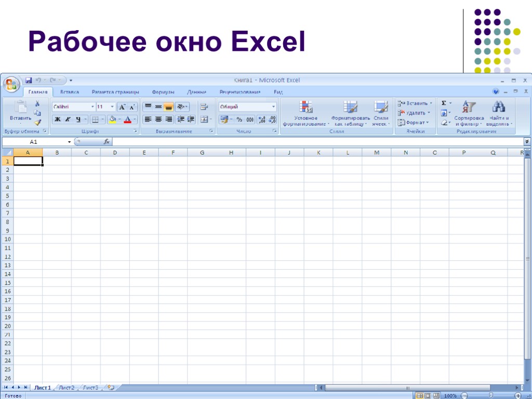Open the Вставка ribbon tab
Screen dimensions: 532x399
pyautogui.click(x=70, y=92)
